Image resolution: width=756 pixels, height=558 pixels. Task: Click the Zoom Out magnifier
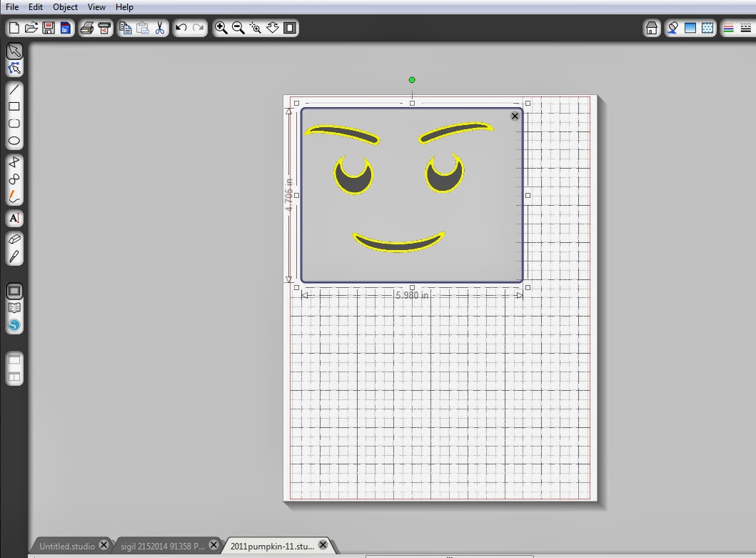[238, 28]
